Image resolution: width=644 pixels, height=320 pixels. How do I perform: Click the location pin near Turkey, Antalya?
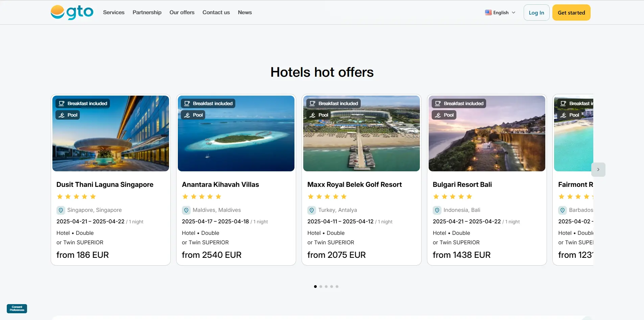tap(311, 210)
